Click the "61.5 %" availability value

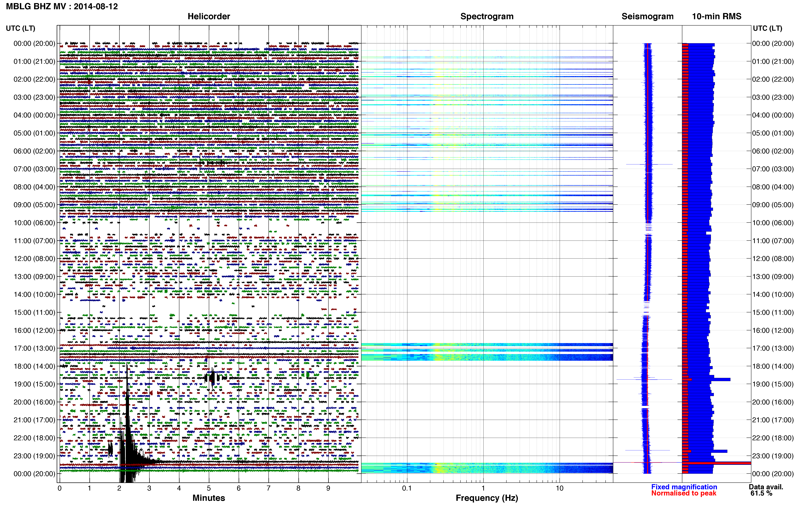click(761, 493)
